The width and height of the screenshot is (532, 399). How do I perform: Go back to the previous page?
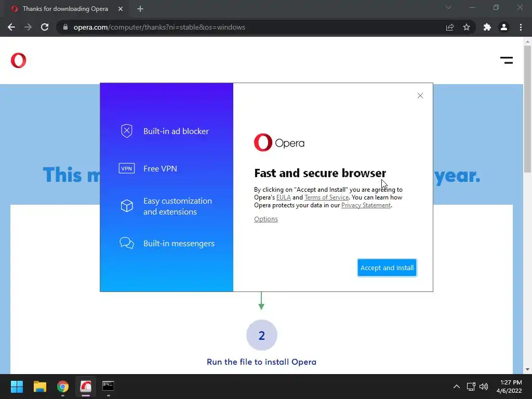click(11, 27)
